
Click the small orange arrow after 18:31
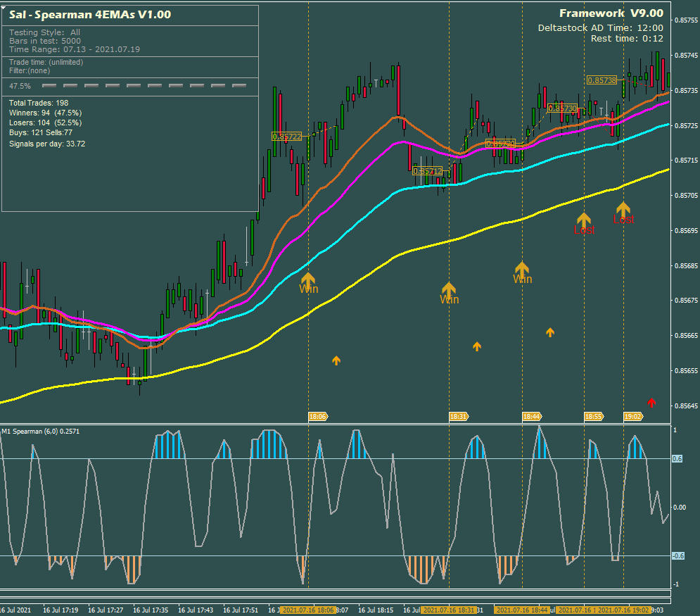click(x=477, y=346)
